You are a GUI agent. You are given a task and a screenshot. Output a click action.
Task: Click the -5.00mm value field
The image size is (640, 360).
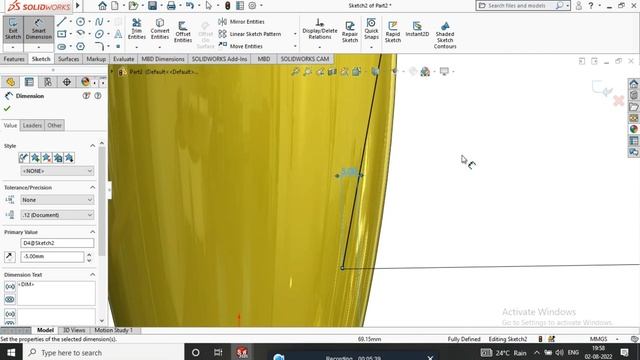52,257
